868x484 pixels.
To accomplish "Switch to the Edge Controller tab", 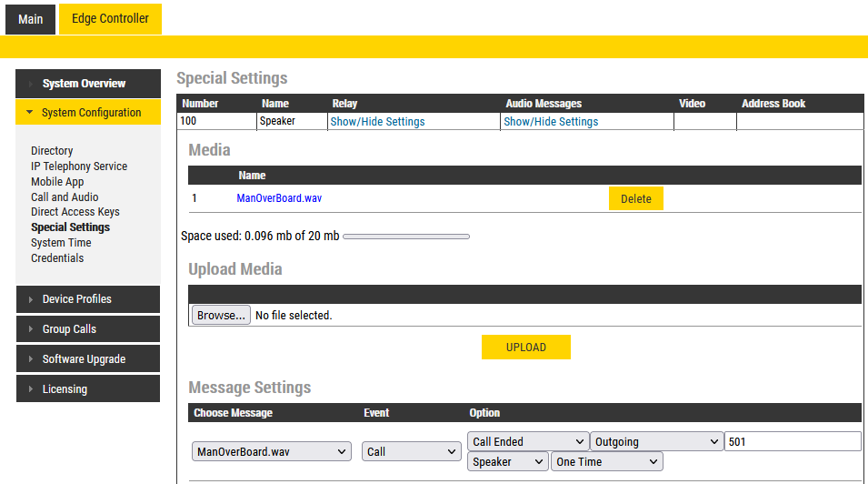I will click(x=110, y=19).
